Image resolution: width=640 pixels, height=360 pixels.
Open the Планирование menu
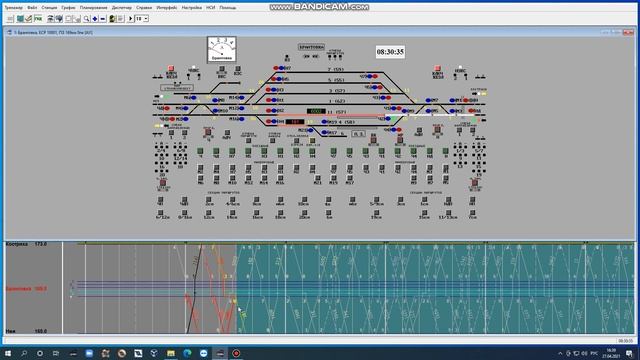coord(93,7)
